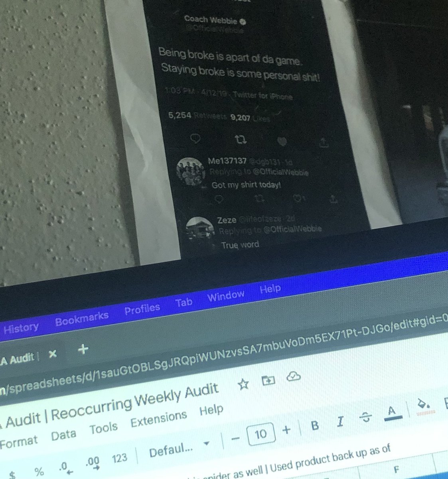Check the cloud save status icon
The width and height of the screenshot is (448, 479).
293,376
